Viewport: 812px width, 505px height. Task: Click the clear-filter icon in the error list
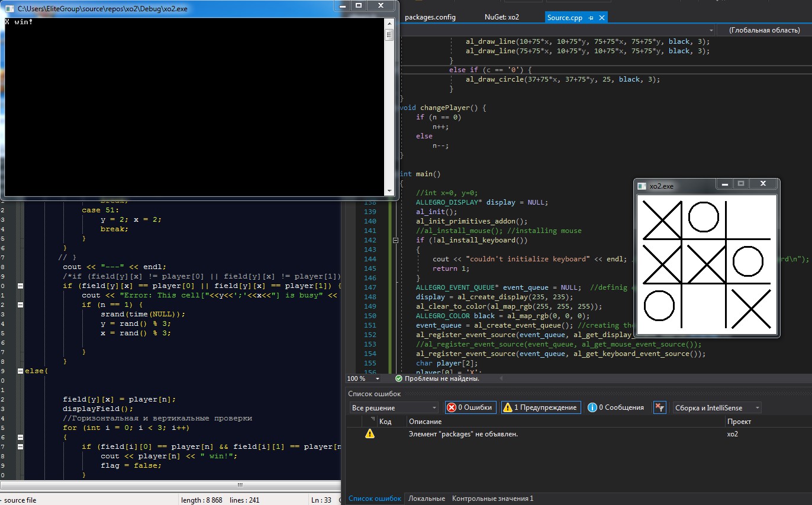point(660,407)
